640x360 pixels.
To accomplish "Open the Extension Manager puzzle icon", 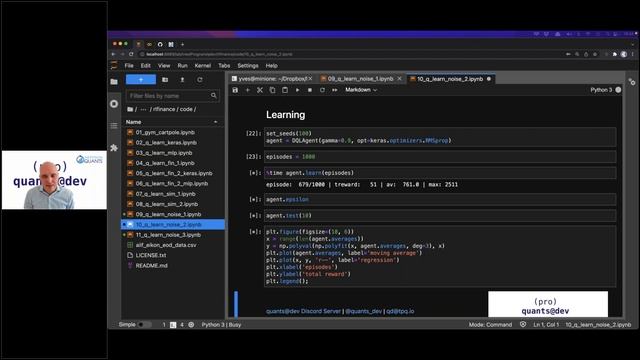I will coord(114,148).
